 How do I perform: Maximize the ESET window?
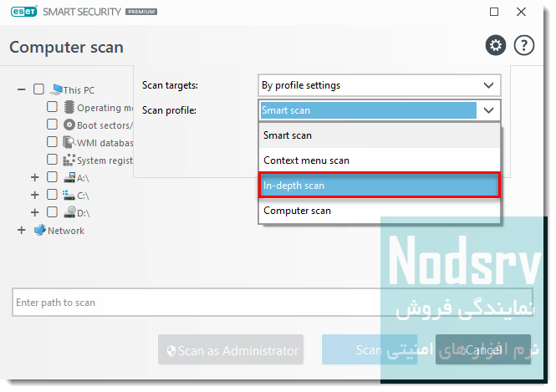(x=494, y=12)
